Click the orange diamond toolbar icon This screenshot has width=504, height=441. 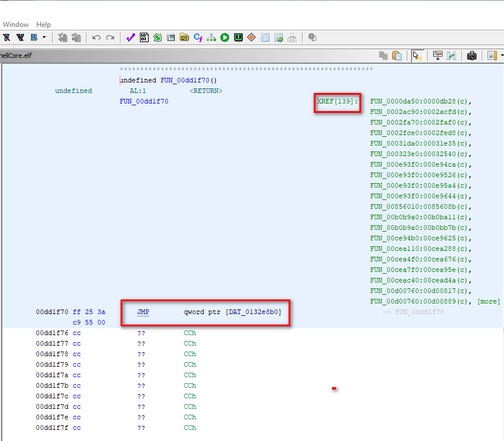[x=251, y=37]
